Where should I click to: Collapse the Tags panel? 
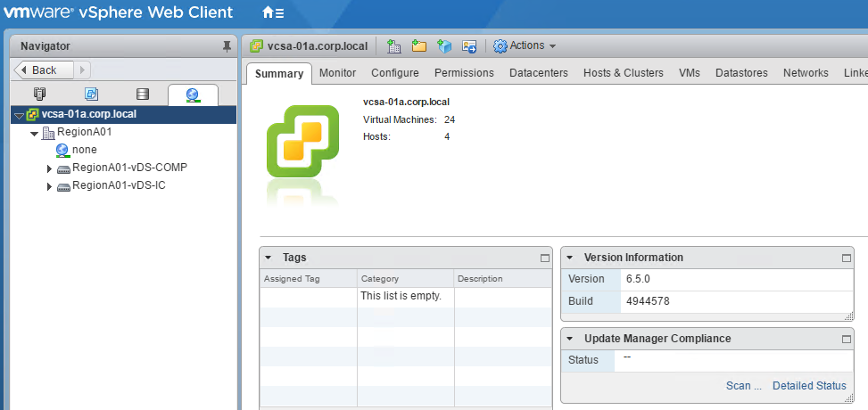pos(268,258)
